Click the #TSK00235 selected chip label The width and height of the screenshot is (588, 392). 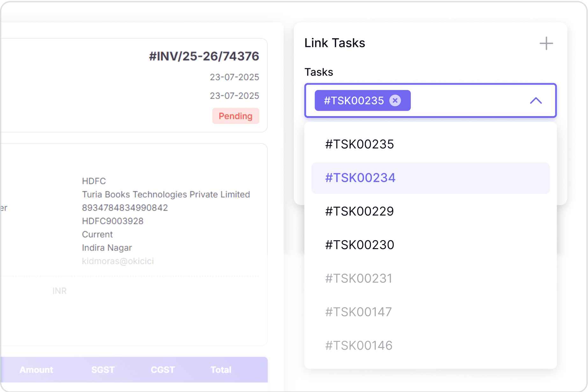[x=354, y=101]
